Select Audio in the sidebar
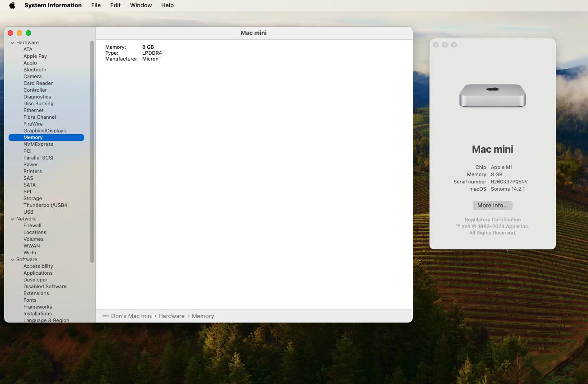This screenshot has width=588, height=384. click(30, 63)
